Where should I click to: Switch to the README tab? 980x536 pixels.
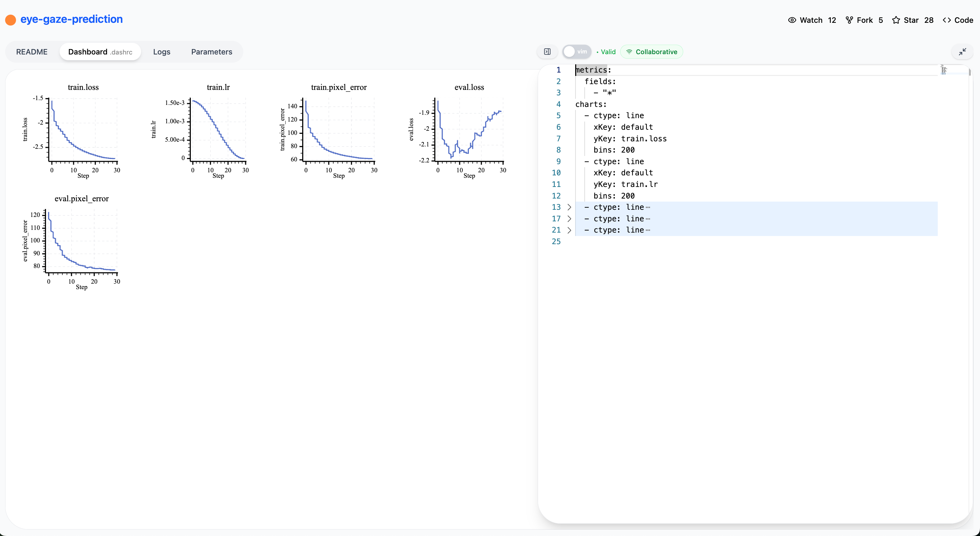(x=32, y=52)
